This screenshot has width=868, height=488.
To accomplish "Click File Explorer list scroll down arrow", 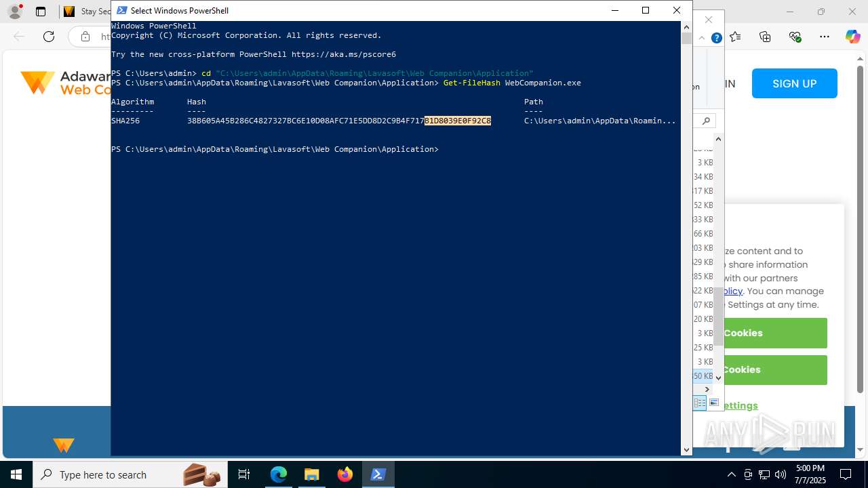I will [718, 378].
